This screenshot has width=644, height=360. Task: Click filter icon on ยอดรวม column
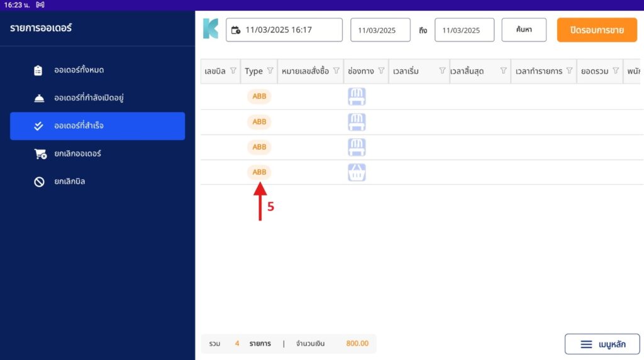[616, 71]
